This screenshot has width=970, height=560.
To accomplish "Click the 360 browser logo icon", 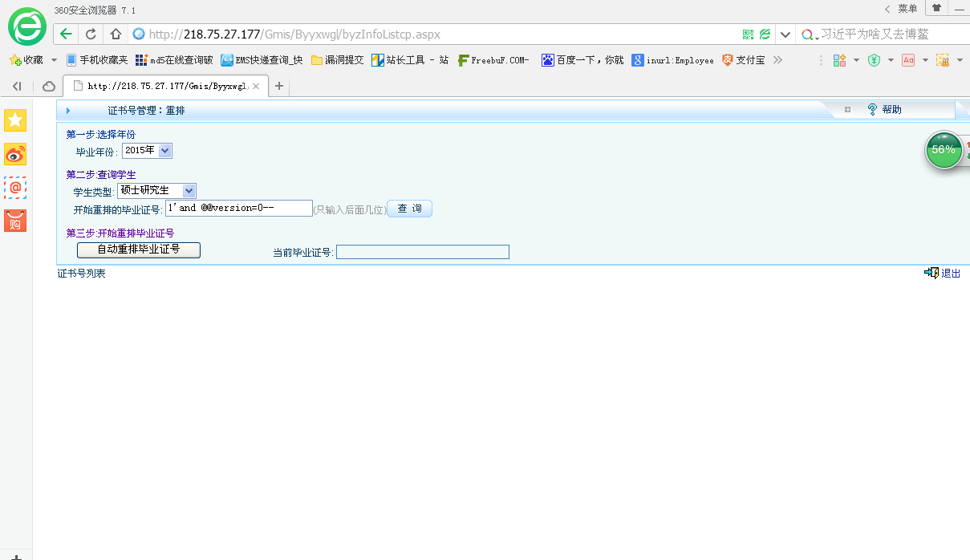I will 27,26.
